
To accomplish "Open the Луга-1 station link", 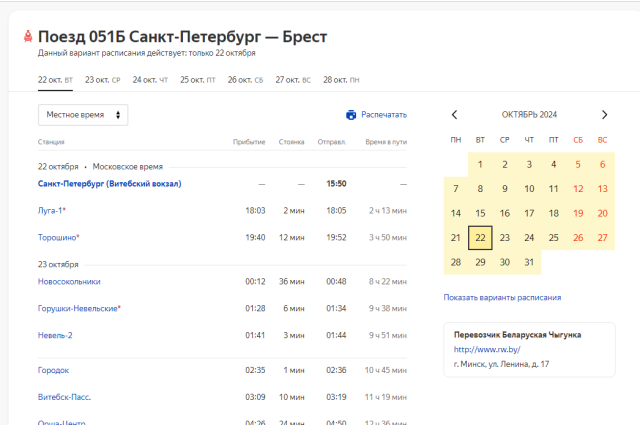I will point(51,211).
